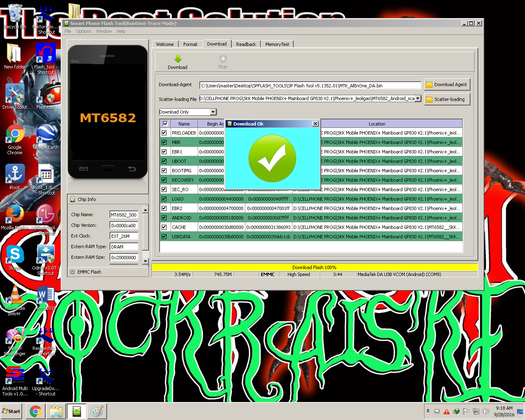Close the Download Ok dialog

(315, 124)
